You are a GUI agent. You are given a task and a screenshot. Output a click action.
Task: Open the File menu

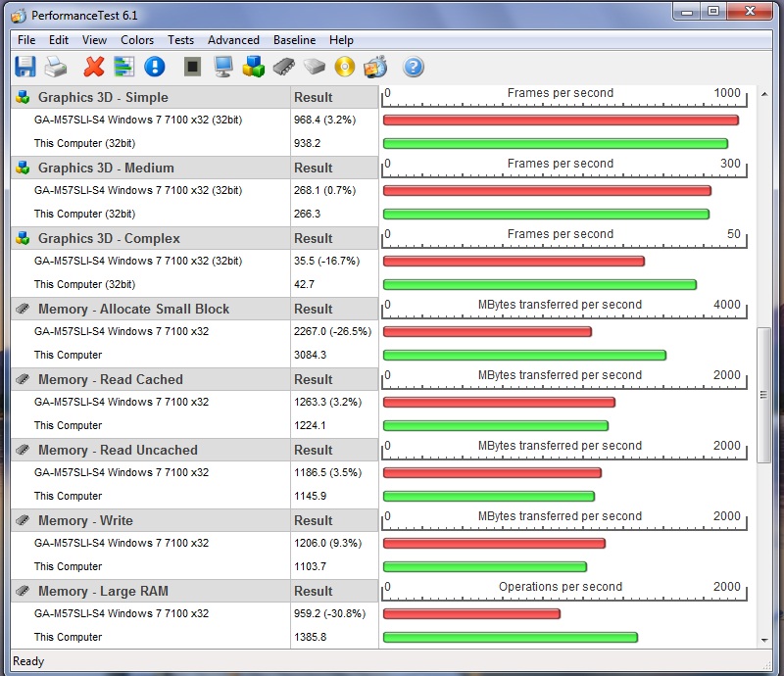(x=26, y=40)
